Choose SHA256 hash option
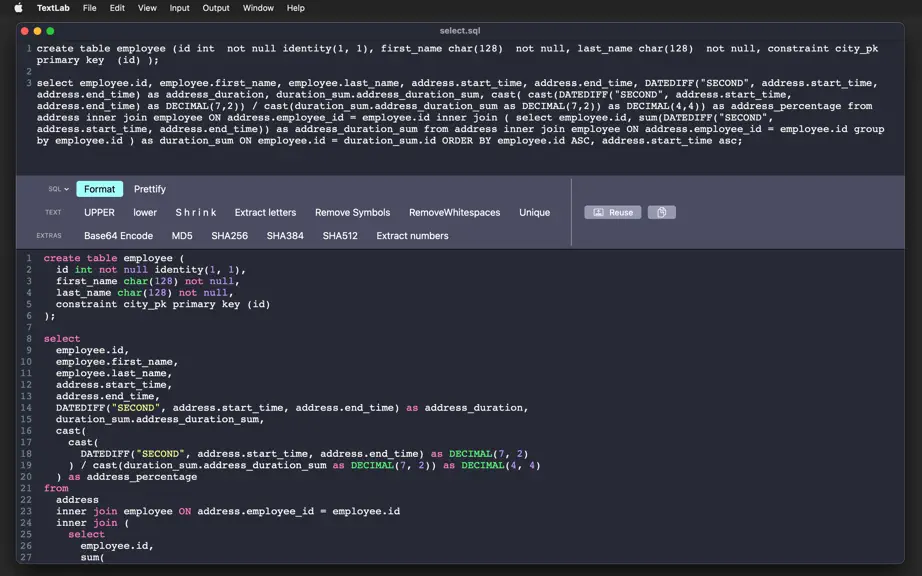 (x=229, y=236)
